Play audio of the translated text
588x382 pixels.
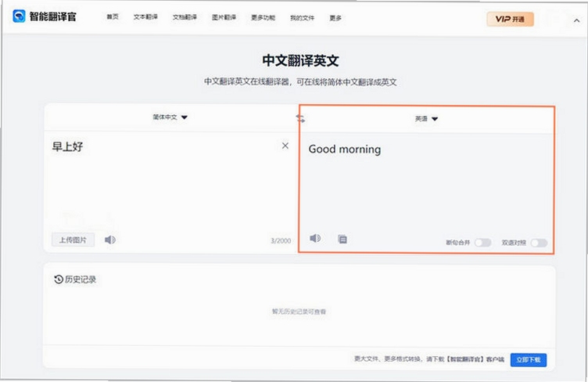tap(315, 238)
